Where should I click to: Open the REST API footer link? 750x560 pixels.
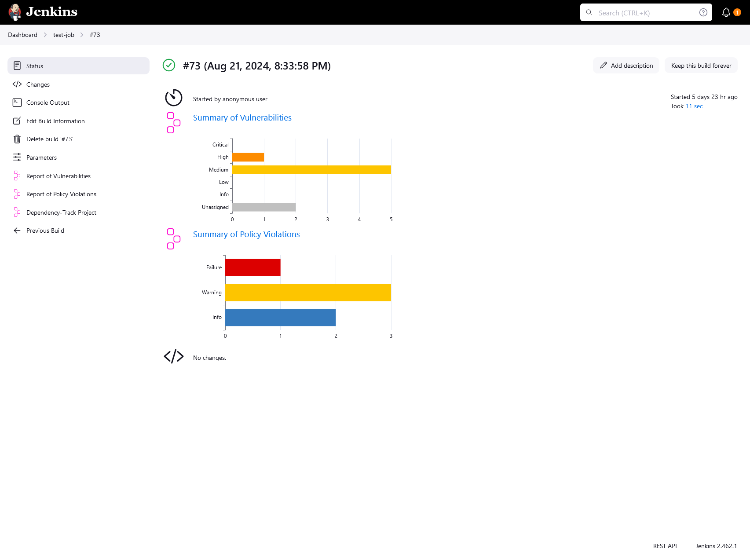tap(665, 545)
